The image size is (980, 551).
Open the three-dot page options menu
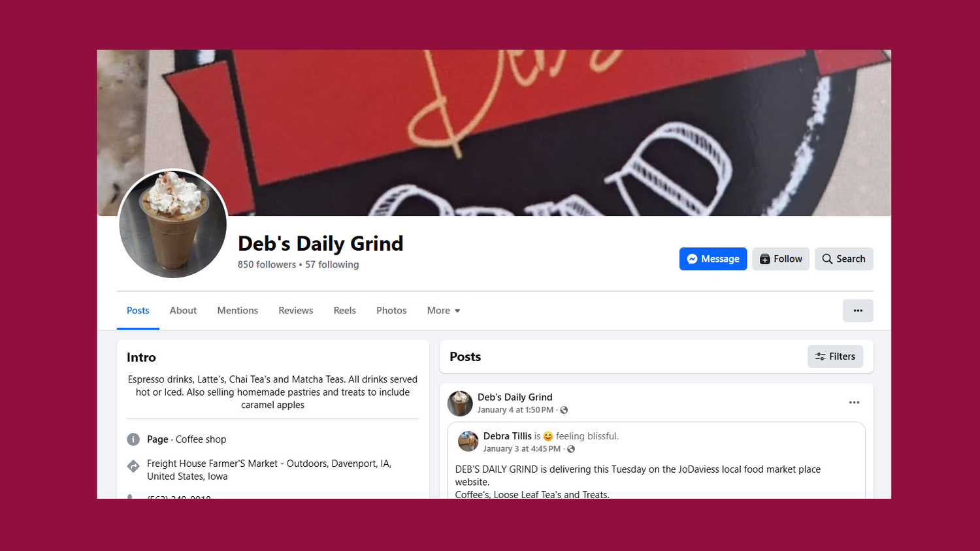coord(858,311)
